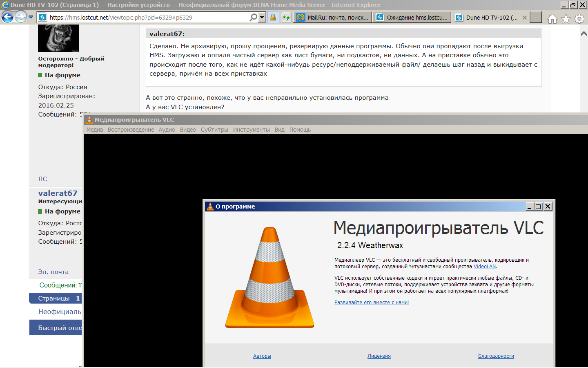Open the Home page icon
The image size is (588, 368).
[x=552, y=19]
